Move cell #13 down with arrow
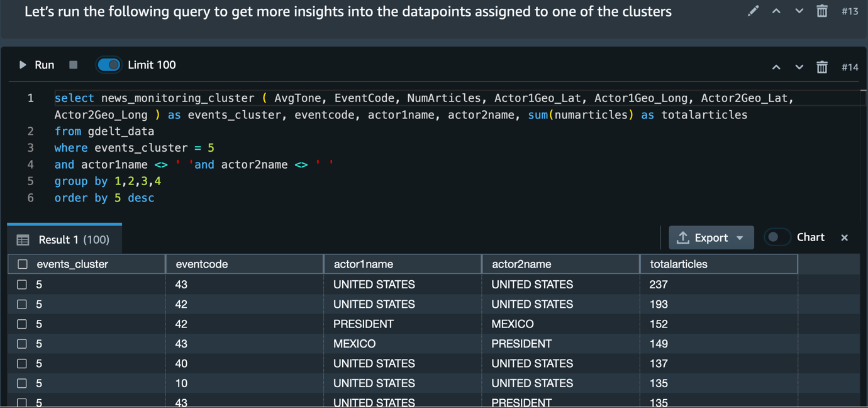This screenshot has height=408, width=868. pos(799,11)
